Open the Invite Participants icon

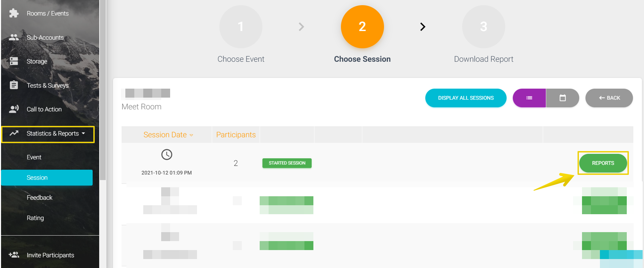pos(14,255)
